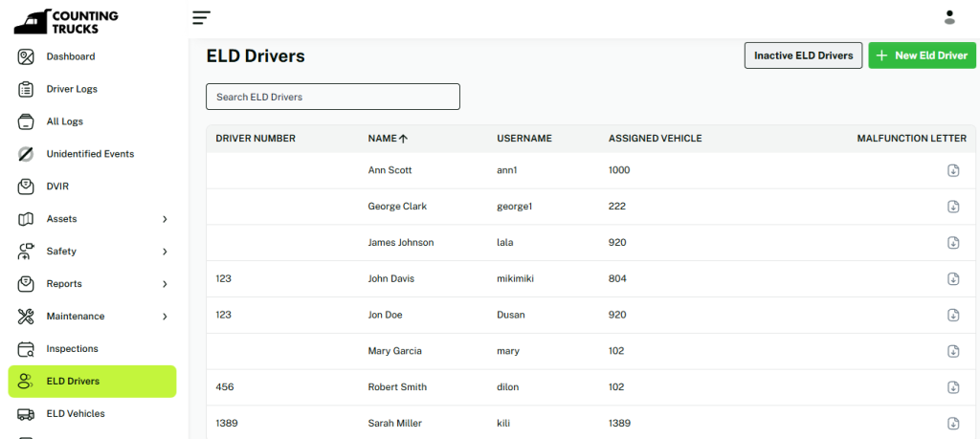Click the Counting Trucks logo
Screen dimensions: 980x439
[67, 21]
